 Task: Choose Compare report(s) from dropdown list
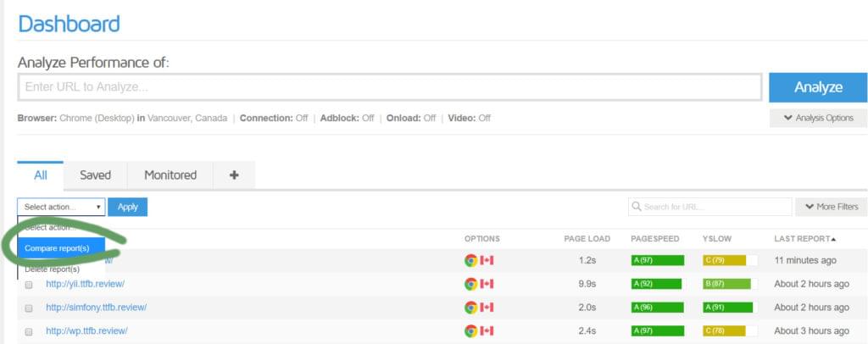[58, 248]
